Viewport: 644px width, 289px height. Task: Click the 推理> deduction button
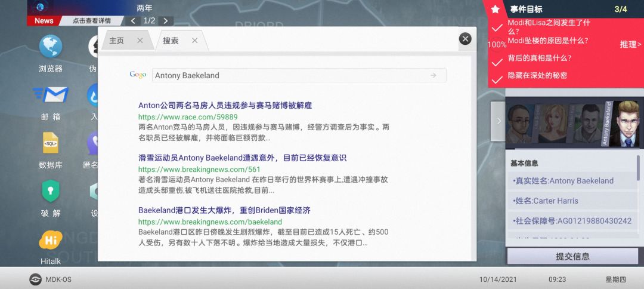click(x=630, y=44)
